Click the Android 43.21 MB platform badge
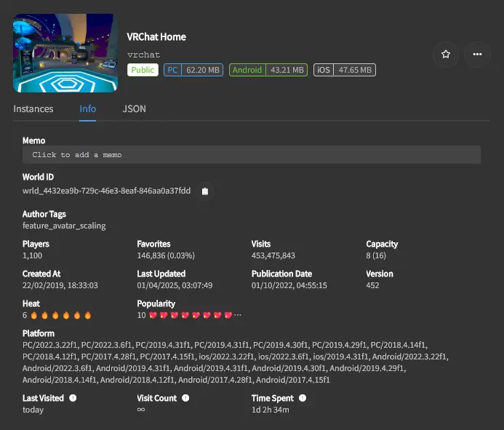The image size is (504, 430). tap(268, 70)
